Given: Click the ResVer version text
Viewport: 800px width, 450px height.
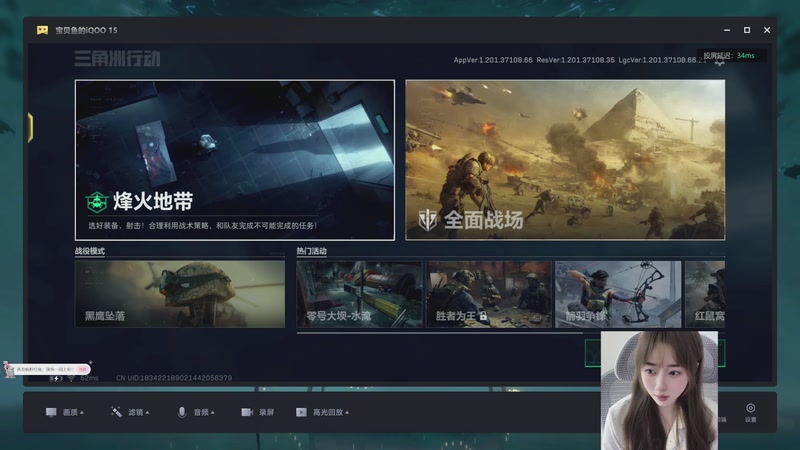Looking at the screenshot, I should pos(576,60).
